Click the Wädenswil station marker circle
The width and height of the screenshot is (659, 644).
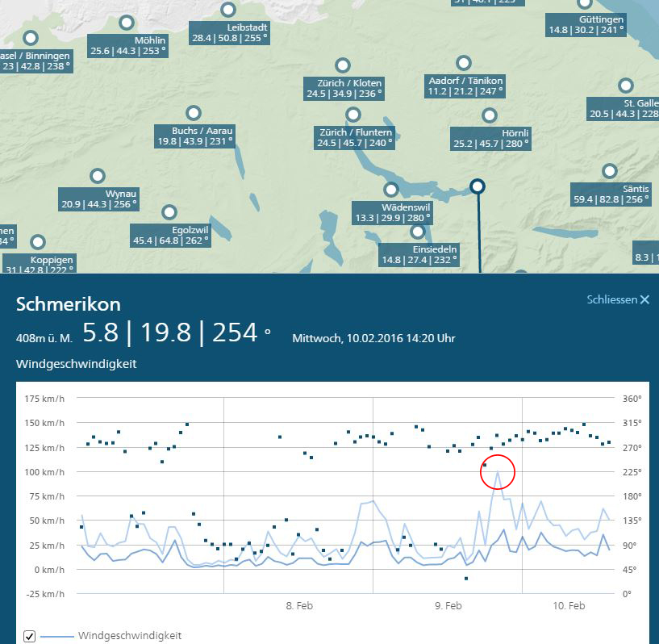(391, 189)
